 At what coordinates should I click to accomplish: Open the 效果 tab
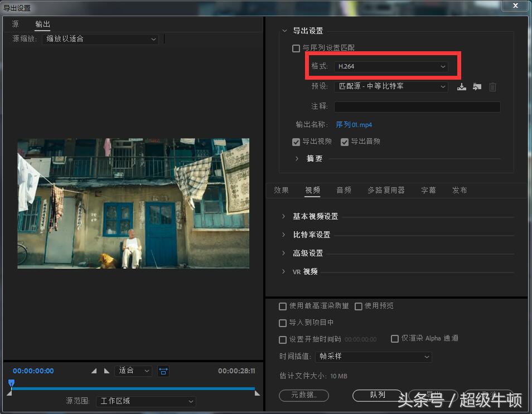pyautogui.click(x=281, y=190)
